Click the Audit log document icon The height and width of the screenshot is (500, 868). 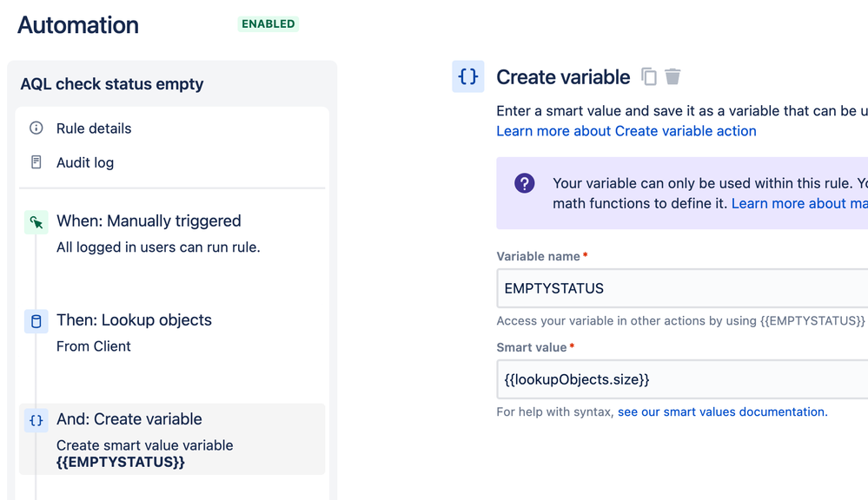point(36,162)
